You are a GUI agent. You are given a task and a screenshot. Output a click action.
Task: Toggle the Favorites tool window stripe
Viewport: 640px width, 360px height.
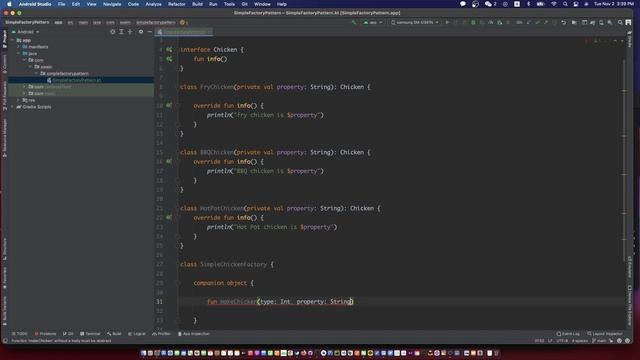[x=4, y=278]
